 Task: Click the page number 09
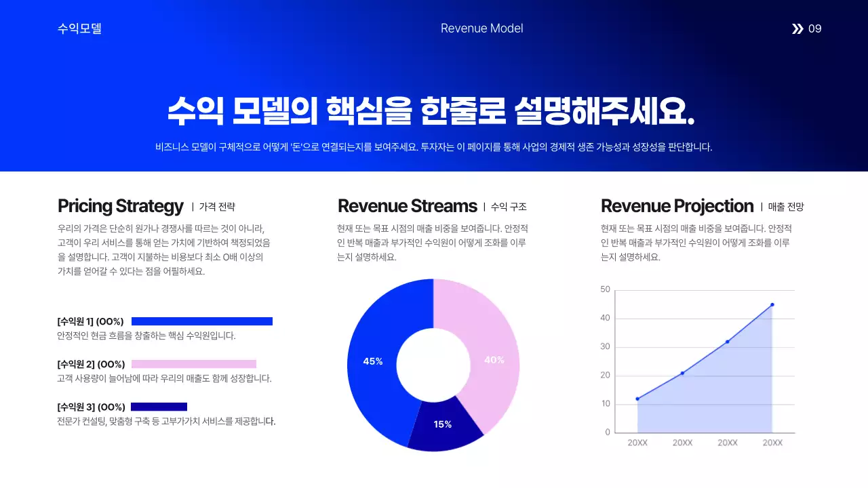tap(816, 28)
